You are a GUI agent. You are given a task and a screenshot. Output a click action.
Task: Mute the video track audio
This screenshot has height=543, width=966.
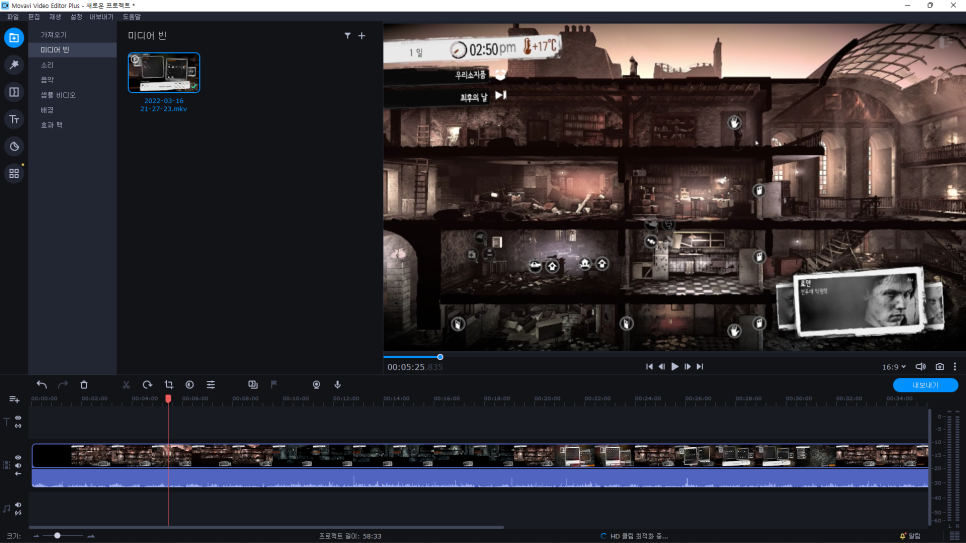[18, 466]
